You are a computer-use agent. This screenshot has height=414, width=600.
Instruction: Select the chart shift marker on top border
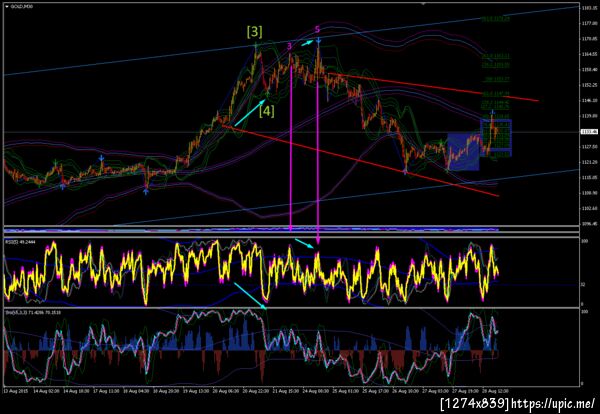point(423,4)
